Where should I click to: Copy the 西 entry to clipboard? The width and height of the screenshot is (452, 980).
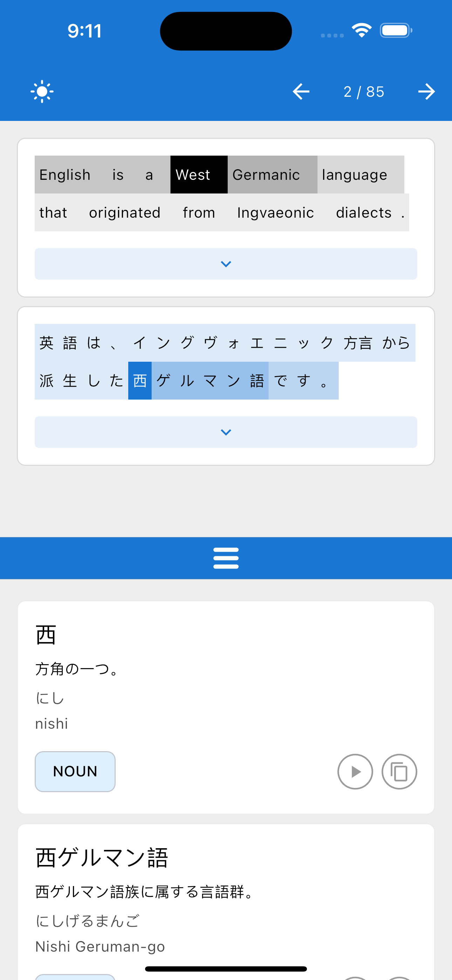(x=399, y=771)
